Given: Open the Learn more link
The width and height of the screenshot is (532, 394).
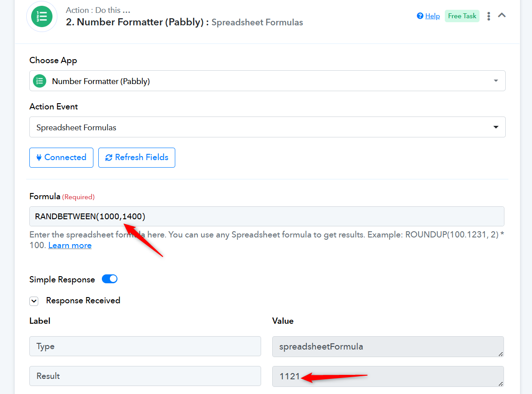Looking at the screenshot, I should (x=70, y=245).
